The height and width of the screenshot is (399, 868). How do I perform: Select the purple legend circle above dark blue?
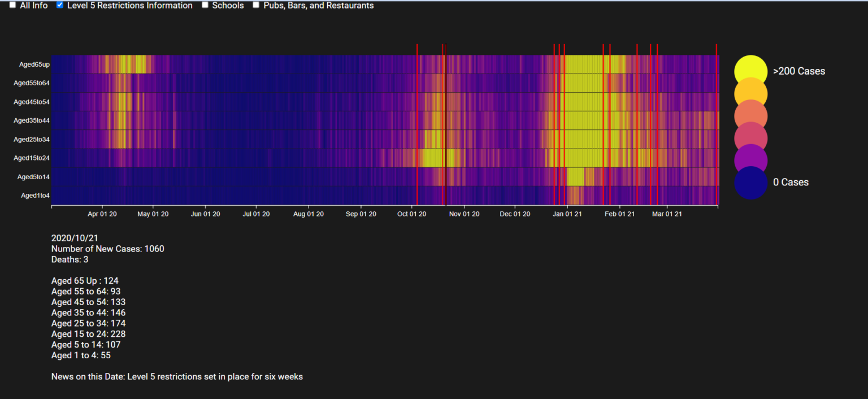click(750, 161)
